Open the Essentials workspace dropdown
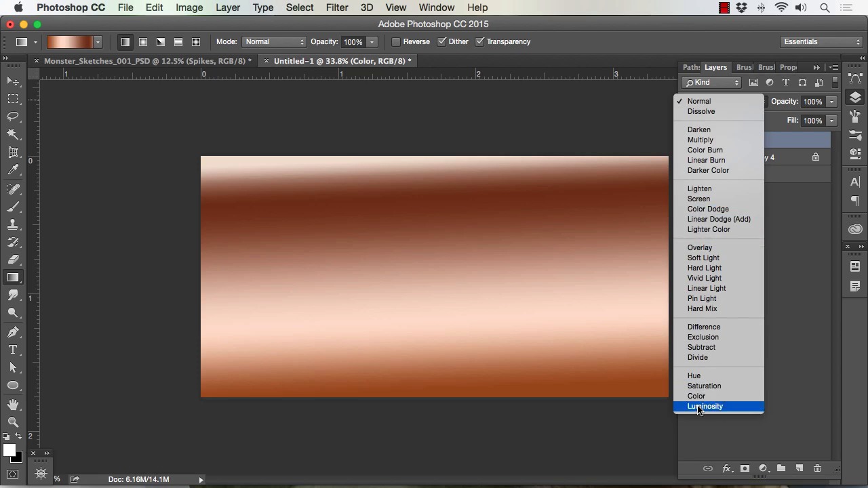Screen dimensions: 868x488 (821, 42)
